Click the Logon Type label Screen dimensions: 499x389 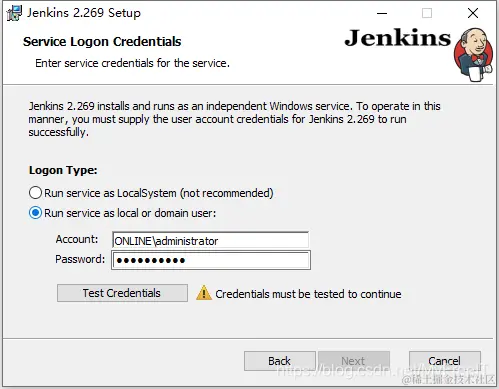click(63, 170)
